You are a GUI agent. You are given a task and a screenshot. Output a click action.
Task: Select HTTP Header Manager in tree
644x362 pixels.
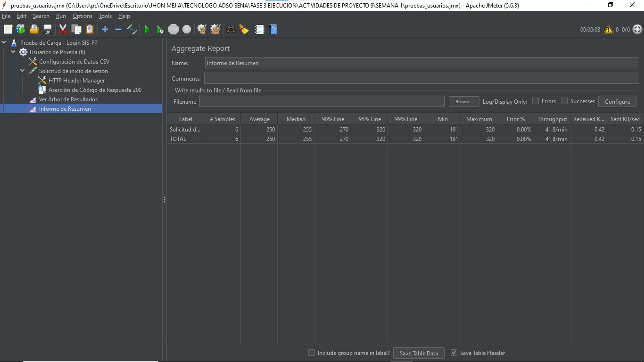pyautogui.click(x=76, y=81)
